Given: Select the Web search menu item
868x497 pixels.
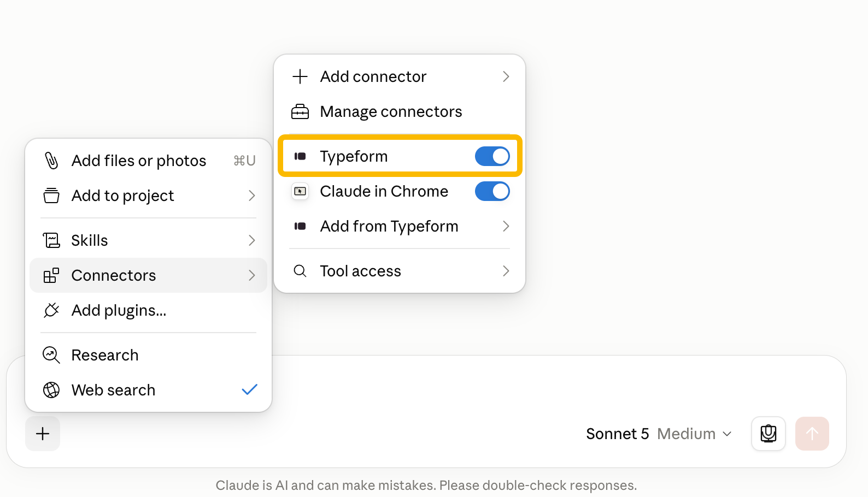Looking at the screenshot, I should click(148, 390).
